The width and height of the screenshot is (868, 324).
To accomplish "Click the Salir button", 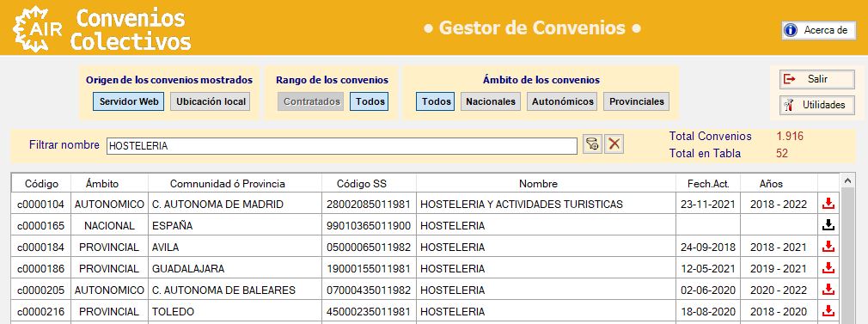I will click(x=817, y=79).
